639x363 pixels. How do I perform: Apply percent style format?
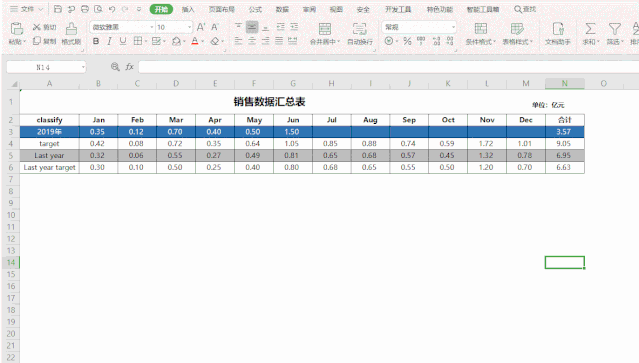pos(407,41)
